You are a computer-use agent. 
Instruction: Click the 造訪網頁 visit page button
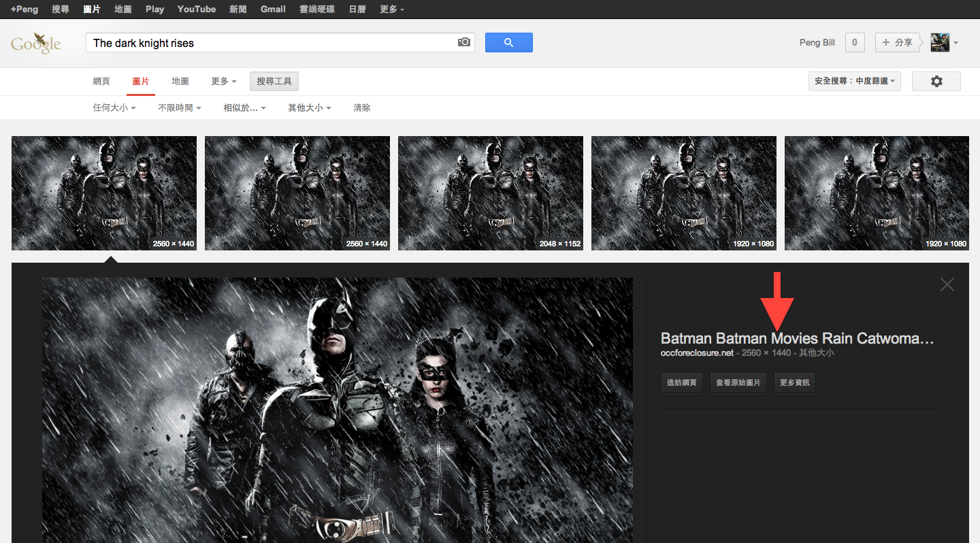click(x=682, y=382)
